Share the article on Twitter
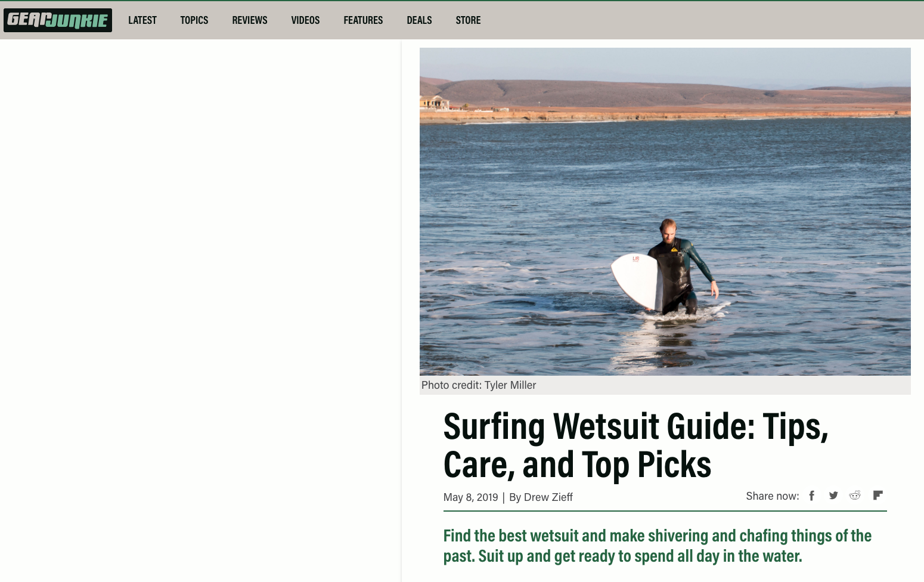Screen dimensions: 924x582 coord(833,496)
